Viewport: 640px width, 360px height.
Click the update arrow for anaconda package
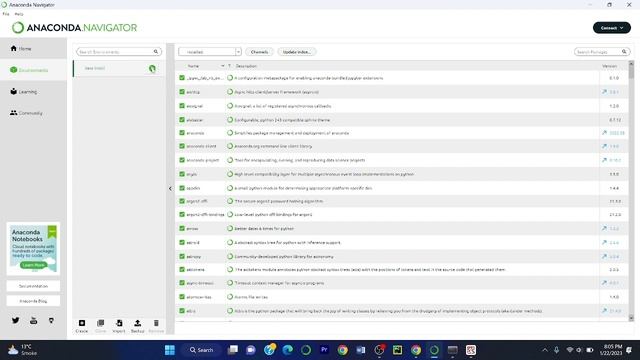(x=604, y=133)
